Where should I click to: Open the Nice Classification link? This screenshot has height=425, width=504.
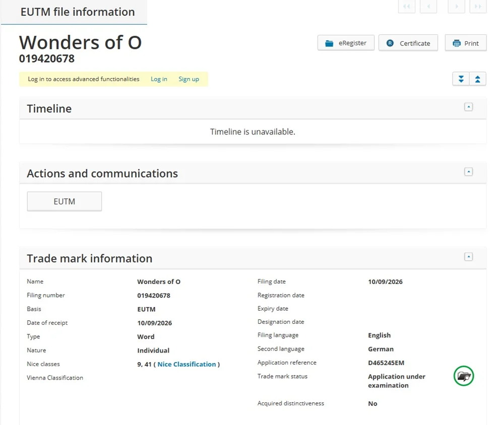[187, 364]
